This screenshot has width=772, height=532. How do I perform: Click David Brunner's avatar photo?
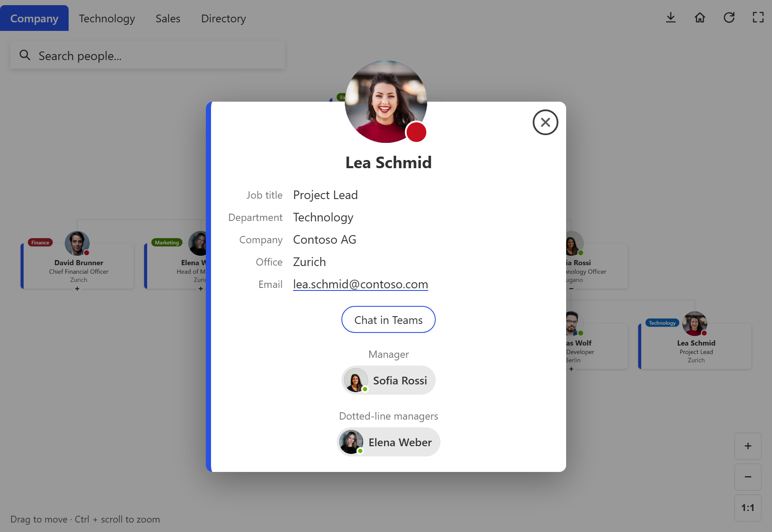click(x=77, y=243)
